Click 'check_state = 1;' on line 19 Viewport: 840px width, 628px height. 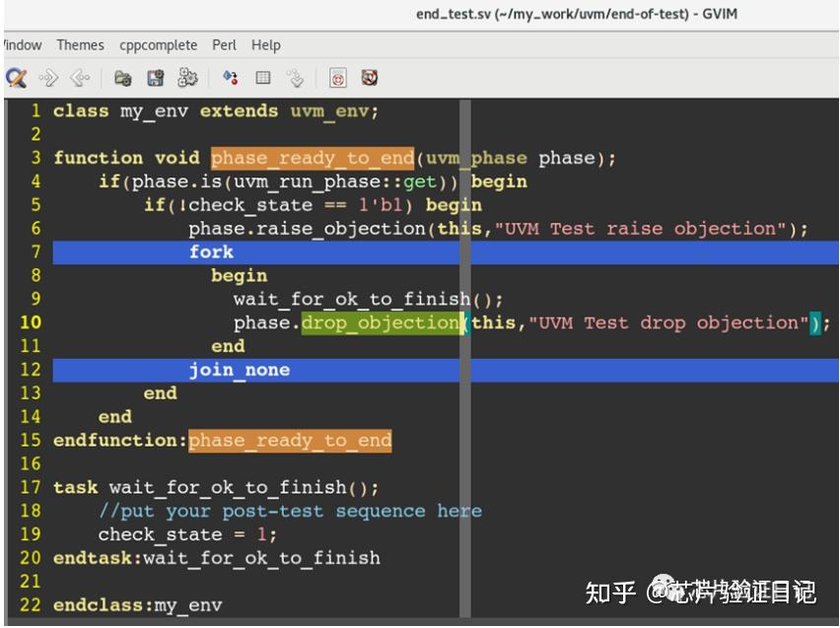click(x=187, y=534)
